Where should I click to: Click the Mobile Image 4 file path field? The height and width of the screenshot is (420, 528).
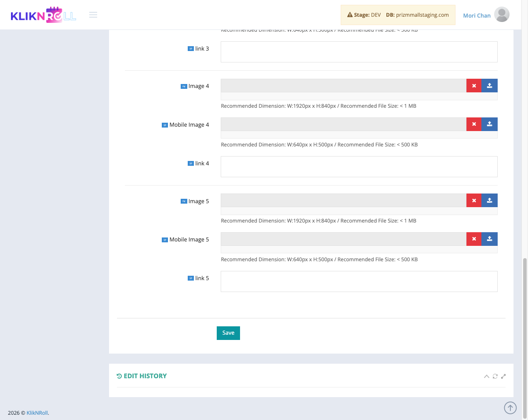tap(343, 124)
